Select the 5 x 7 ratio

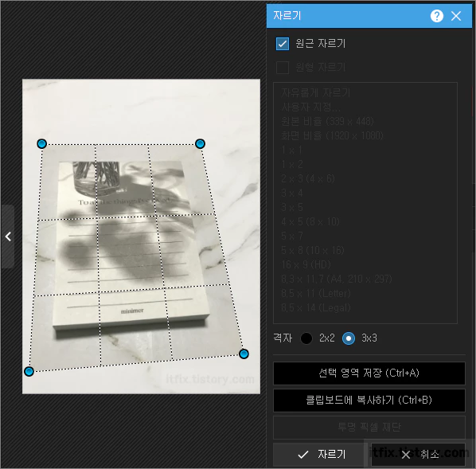(292, 236)
